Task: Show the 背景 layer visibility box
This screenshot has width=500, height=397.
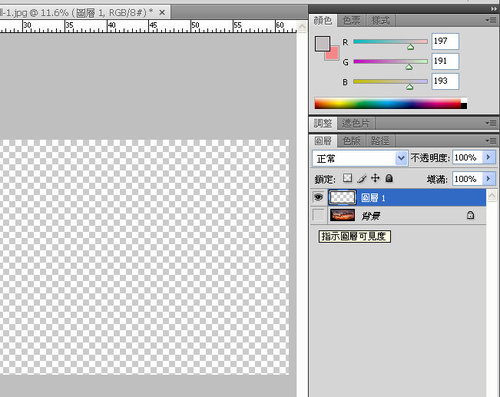Action: click(x=318, y=215)
